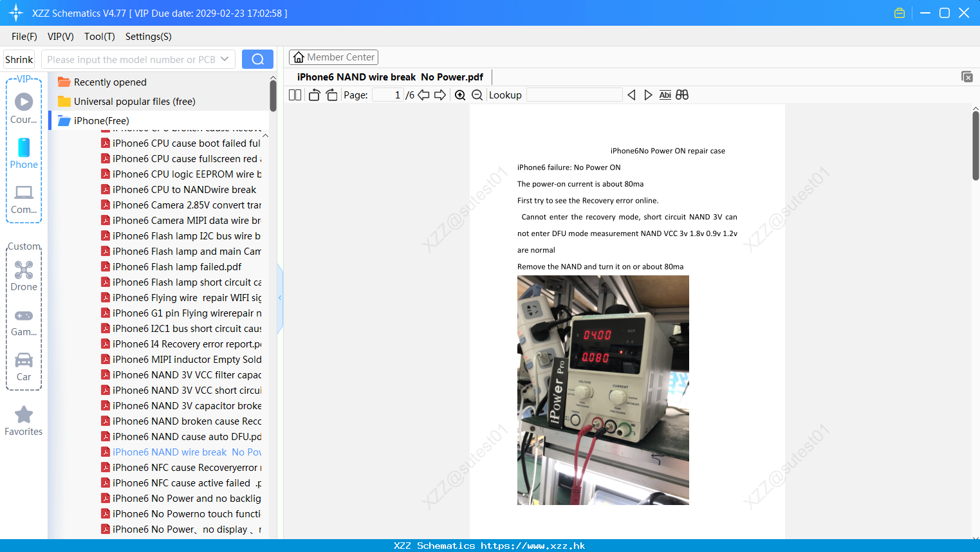Click the search magnifier button
This screenshot has width=980, height=552.
257,59
